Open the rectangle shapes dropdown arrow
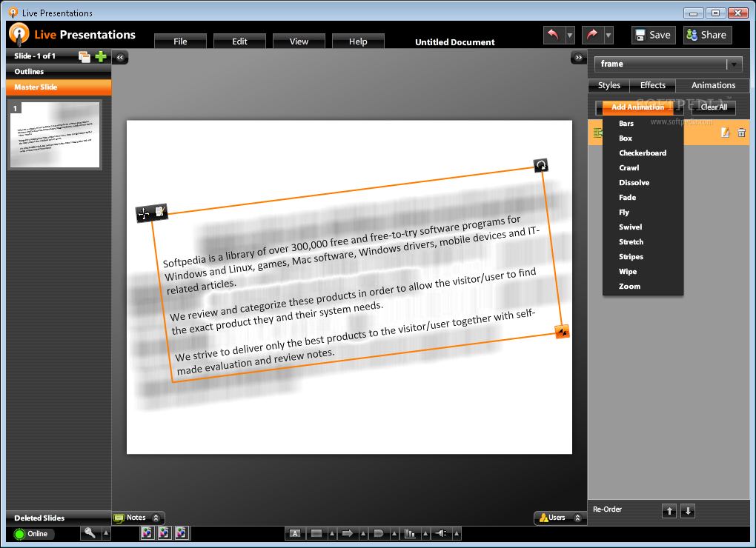 [332, 533]
